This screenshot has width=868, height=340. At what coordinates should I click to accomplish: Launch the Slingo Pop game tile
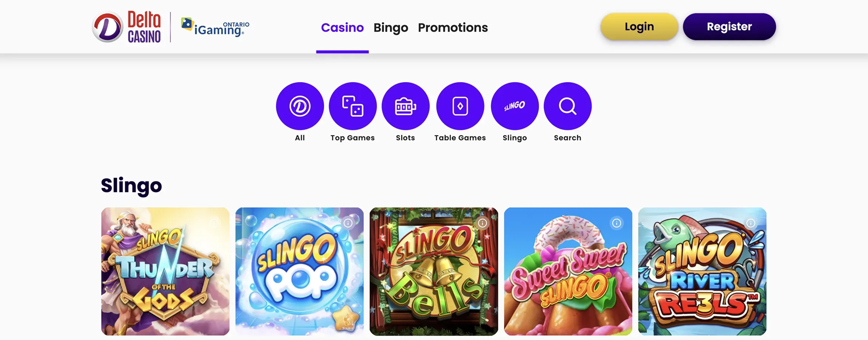(300, 271)
